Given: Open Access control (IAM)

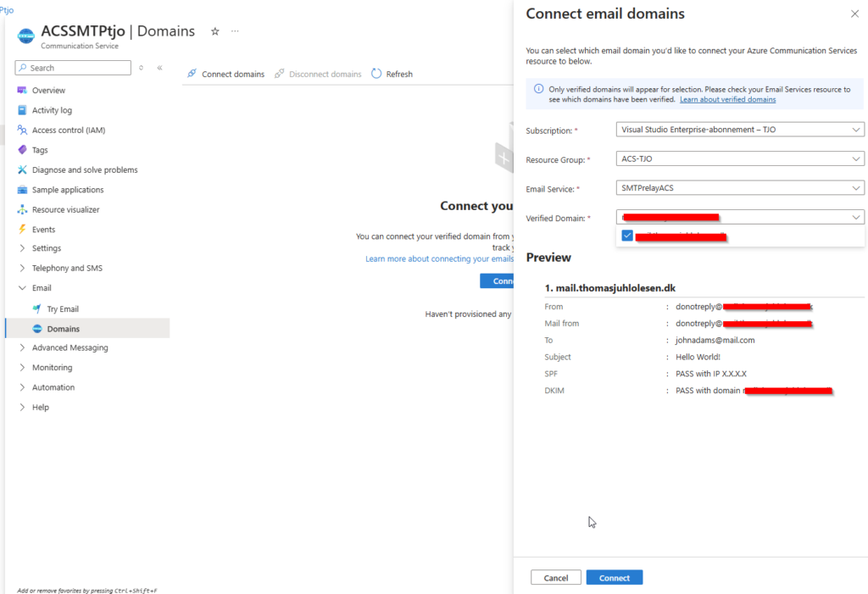Looking at the screenshot, I should click(69, 130).
